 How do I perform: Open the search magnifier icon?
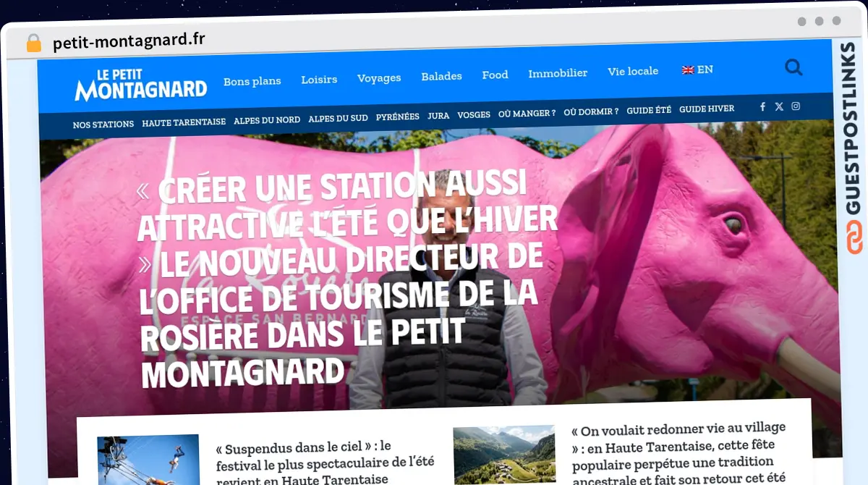793,67
